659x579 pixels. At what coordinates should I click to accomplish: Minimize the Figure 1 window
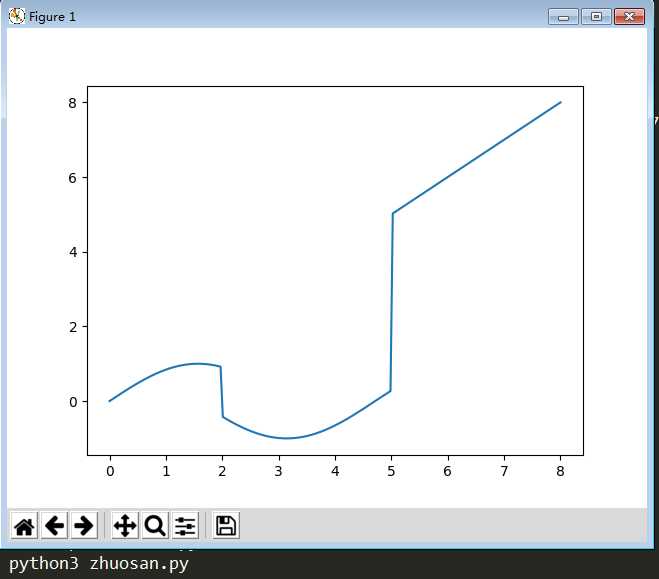click(x=563, y=17)
